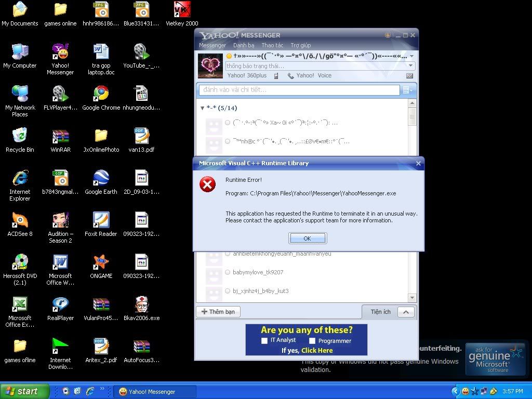Open the Messenger menu
This screenshot has width=532, height=399.
pyautogui.click(x=212, y=45)
